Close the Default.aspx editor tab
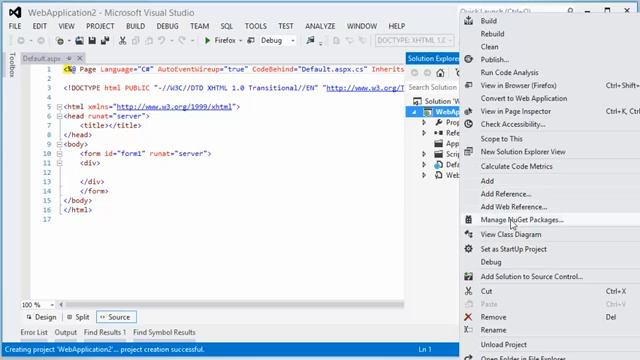Viewport: 640px width, 360px height. click(80, 58)
